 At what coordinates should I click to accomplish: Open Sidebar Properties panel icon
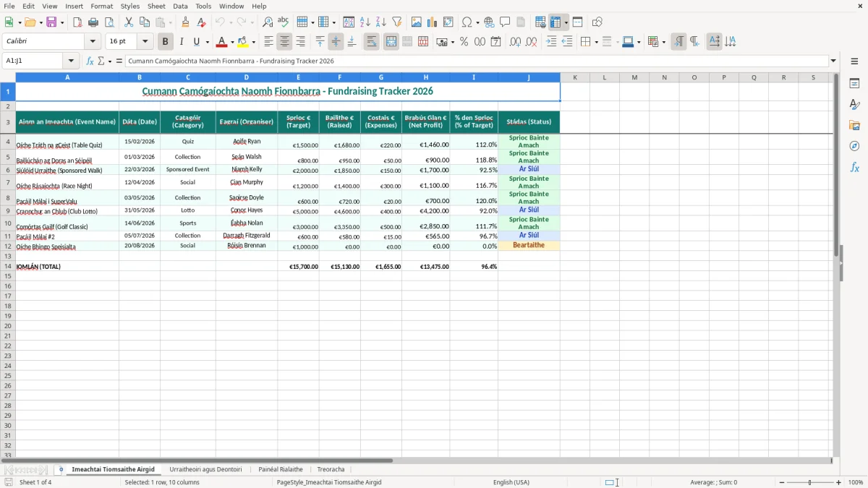(x=854, y=84)
